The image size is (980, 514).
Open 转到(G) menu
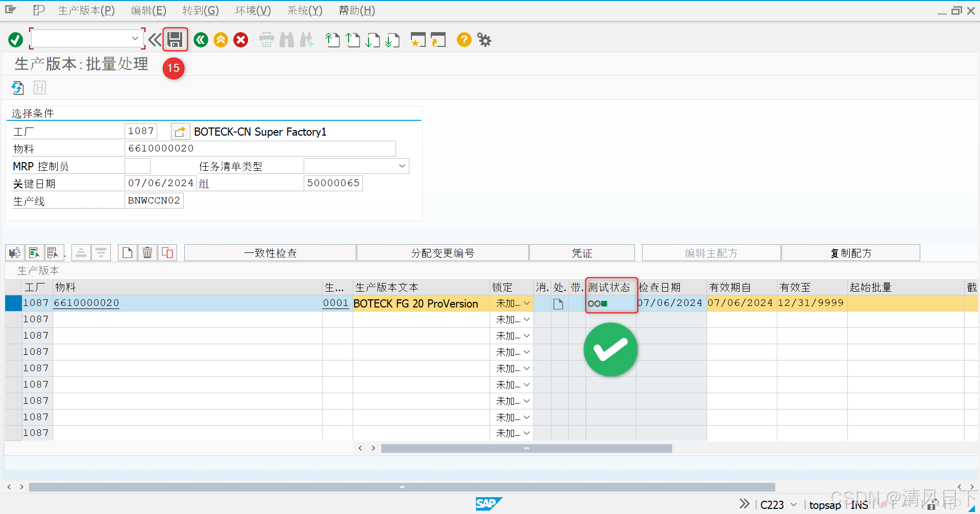pos(201,10)
